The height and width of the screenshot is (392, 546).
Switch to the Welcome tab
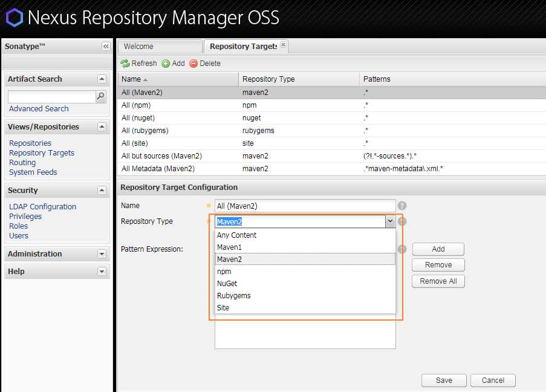click(x=160, y=47)
